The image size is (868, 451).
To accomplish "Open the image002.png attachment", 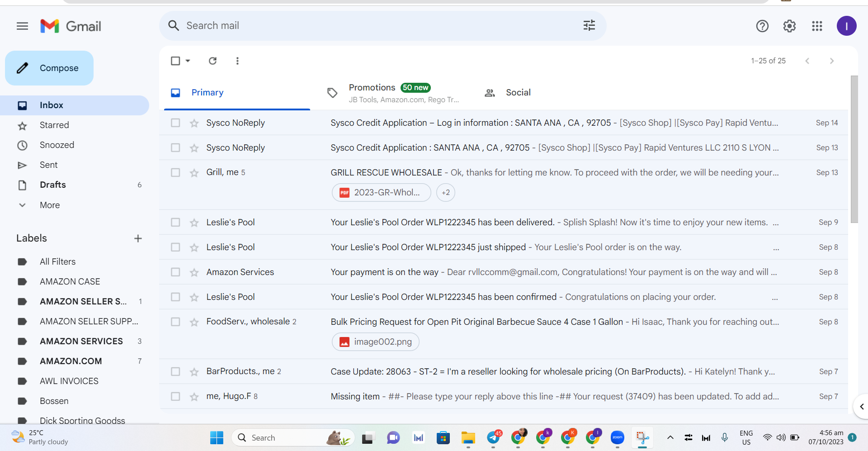I will click(376, 342).
